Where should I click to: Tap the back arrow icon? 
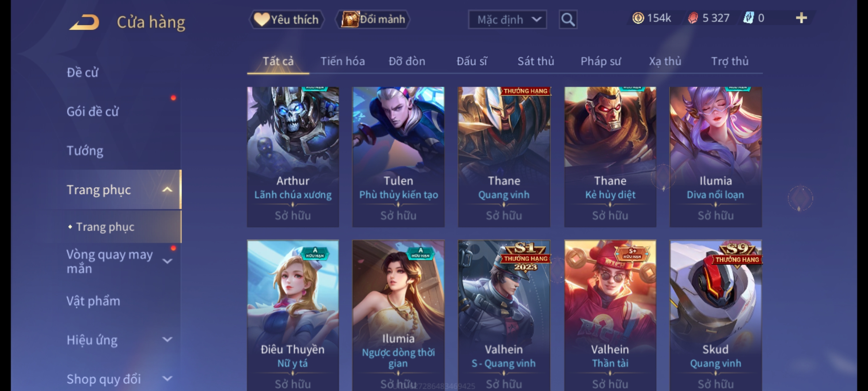point(84,22)
